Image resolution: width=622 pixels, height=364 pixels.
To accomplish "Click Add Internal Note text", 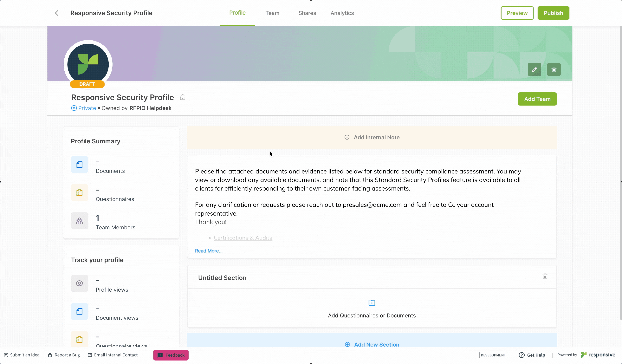I will (x=377, y=137).
